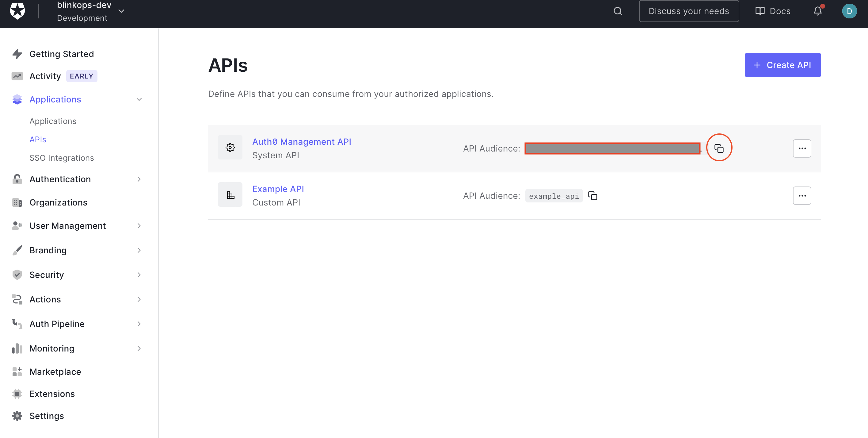Open the notifications bell
Screen dimensions: 868x438
click(817, 11)
